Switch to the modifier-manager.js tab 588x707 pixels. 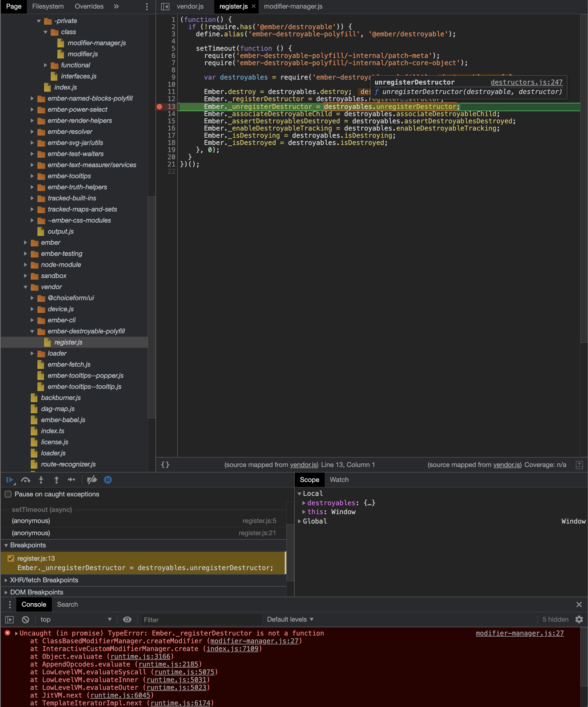(x=292, y=6)
